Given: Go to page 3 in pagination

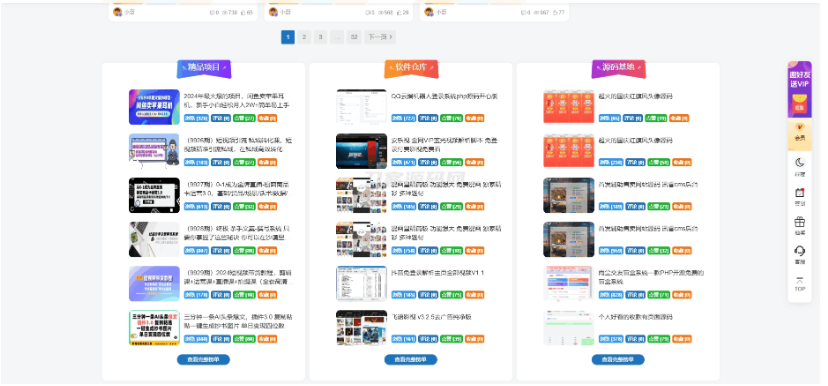Looking at the screenshot, I should 320,37.
